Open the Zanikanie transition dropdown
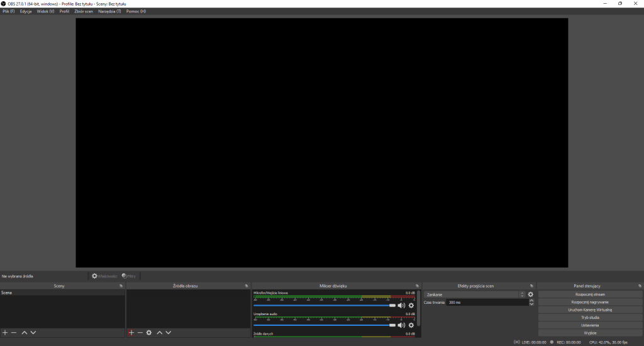Screen dimensions: 644x346 coord(475,294)
